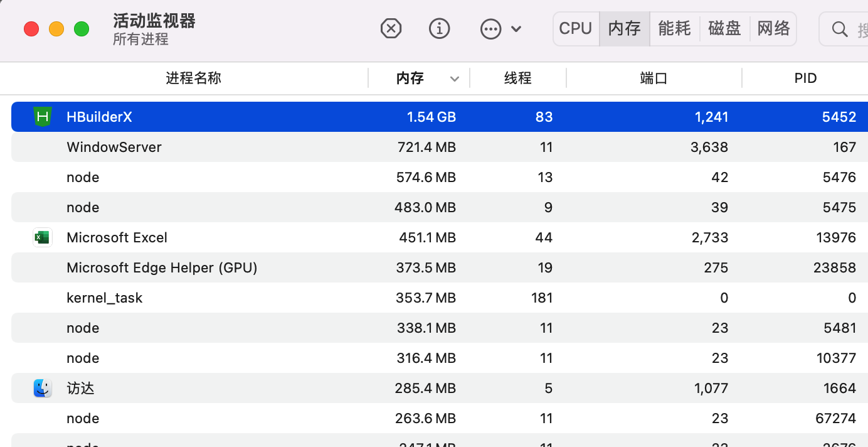Click PID 5481 cell
868x447 pixels.
coord(839,328)
